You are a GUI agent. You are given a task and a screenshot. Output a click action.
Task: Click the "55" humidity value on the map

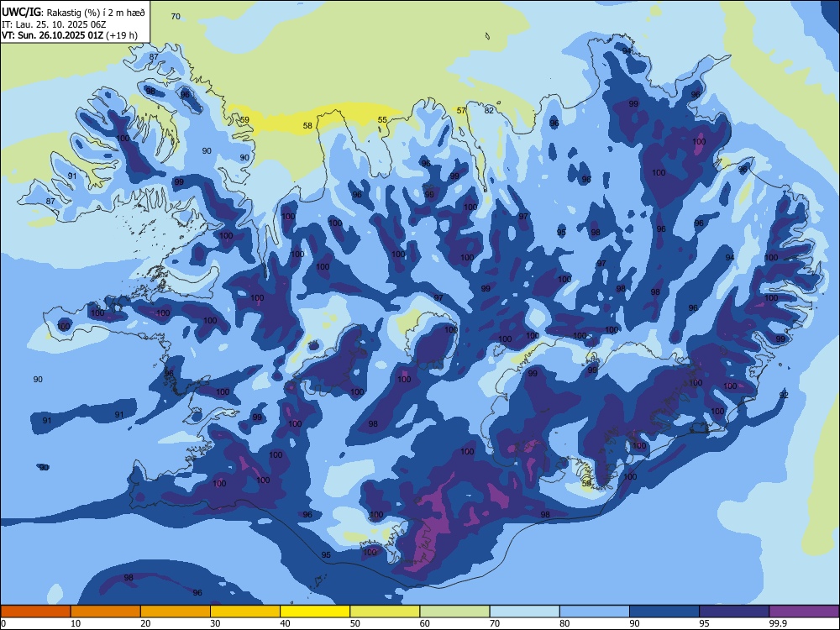tap(382, 120)
